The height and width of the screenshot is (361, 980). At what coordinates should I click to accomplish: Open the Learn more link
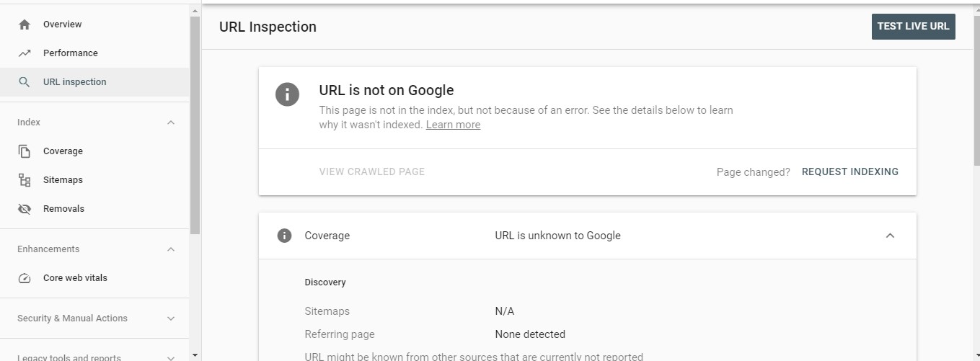(x=453, y=125)
